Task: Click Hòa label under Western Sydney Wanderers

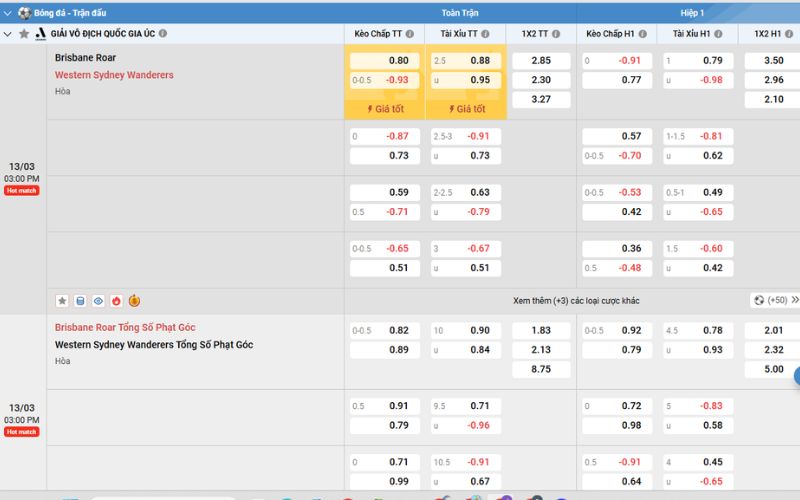Action: [63, 91]
